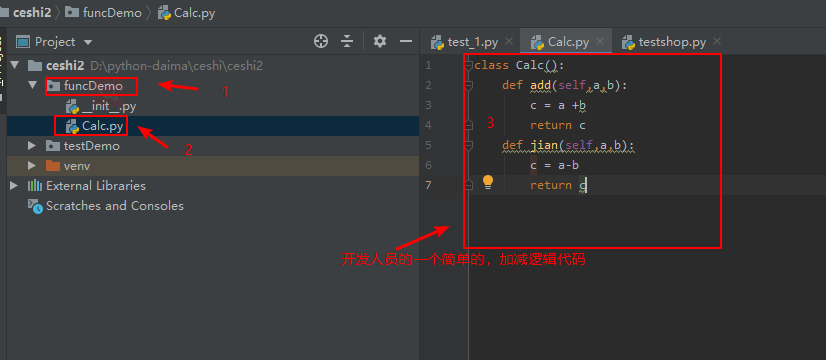Select Scratches and Consoles
Viewport: 826px width, 360px height.
pos(115,206)
